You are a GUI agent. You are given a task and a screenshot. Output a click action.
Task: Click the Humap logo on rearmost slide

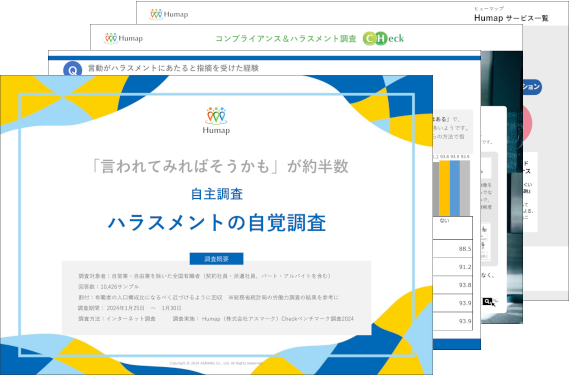click(169, 14)
